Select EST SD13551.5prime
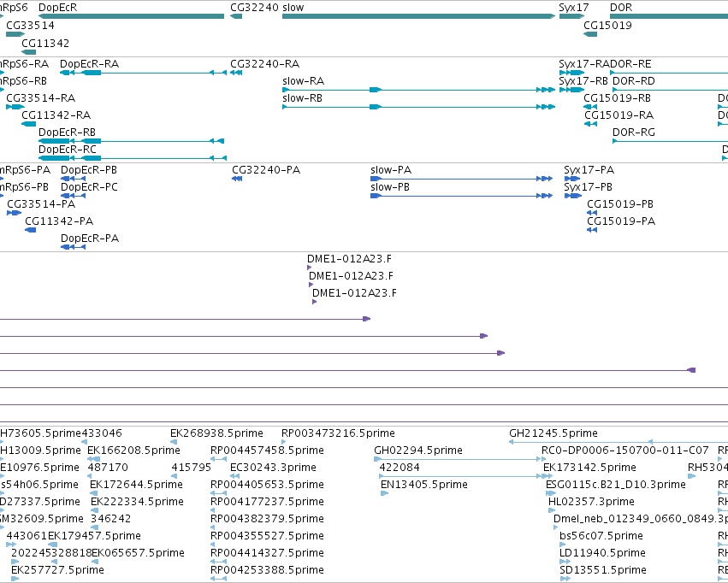Viewport: 728px width, 583px height. pos(565,579)
